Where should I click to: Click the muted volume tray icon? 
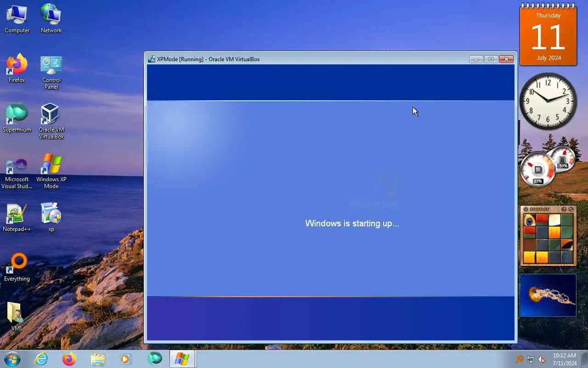point(542,359)
